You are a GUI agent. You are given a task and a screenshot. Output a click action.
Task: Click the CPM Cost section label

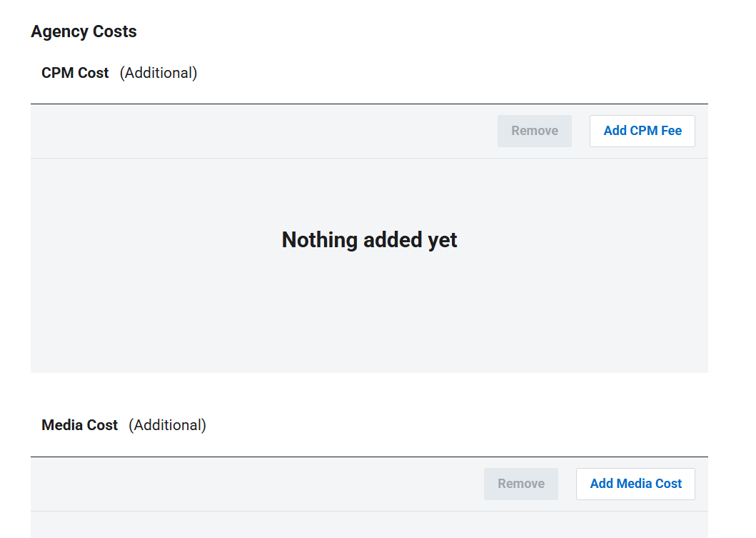pos(75,73)
